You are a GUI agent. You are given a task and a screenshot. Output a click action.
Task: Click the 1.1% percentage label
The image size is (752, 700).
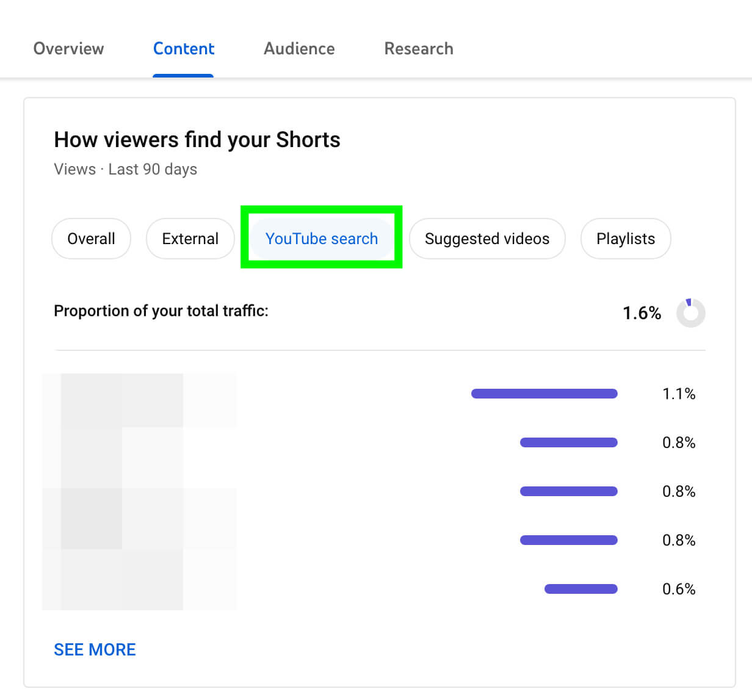[678, 394]
